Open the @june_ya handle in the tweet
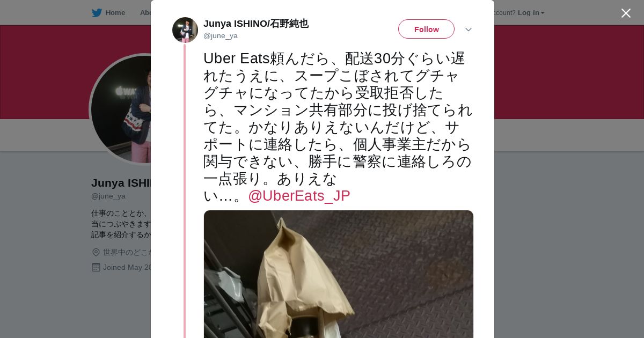This screenshot has width=644, height=338. (x=221, y=35)
